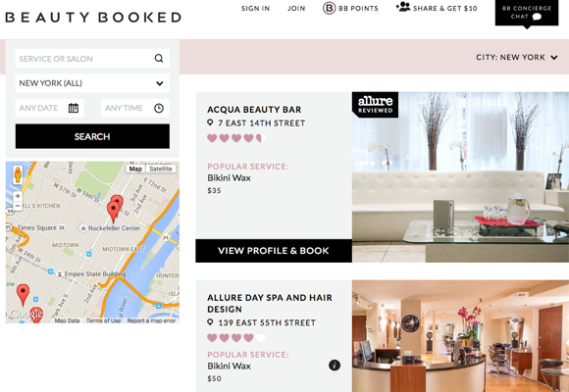
Task: Switch map to Map view
Action: click(x=135, y=169)
